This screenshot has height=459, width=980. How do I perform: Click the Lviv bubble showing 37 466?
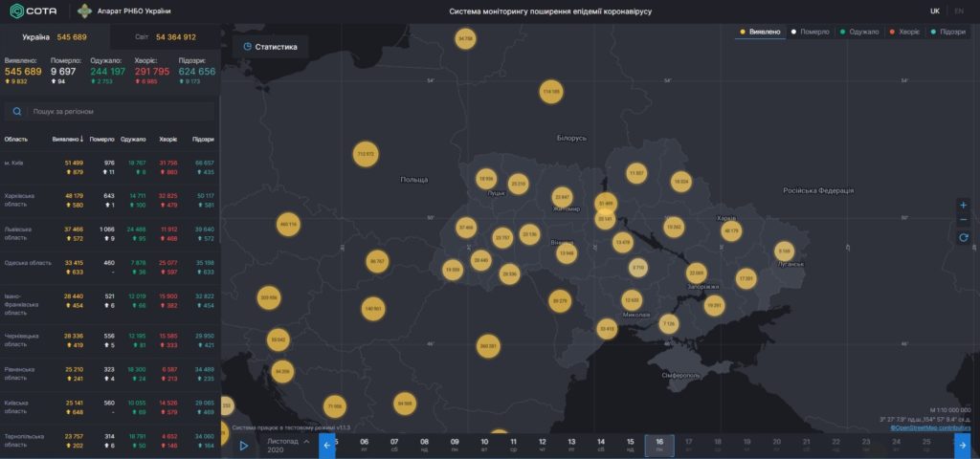pyautogui.click(x=466, y=228)
